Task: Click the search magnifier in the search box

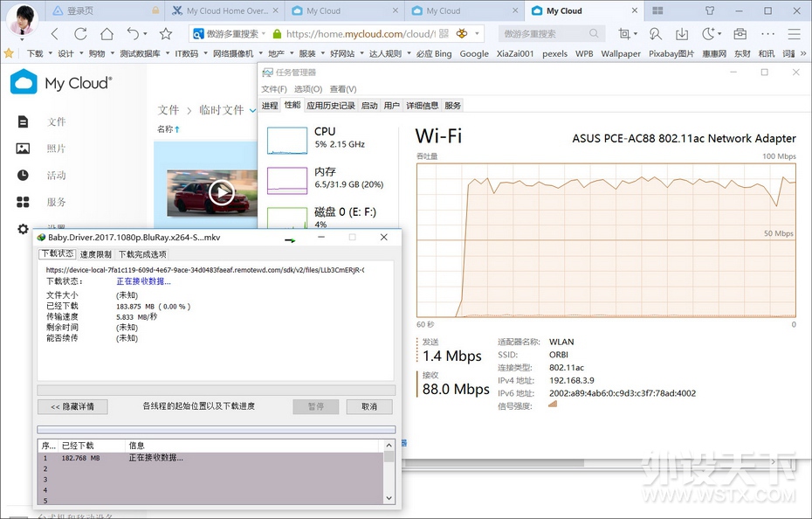Action: pos(594,34)
